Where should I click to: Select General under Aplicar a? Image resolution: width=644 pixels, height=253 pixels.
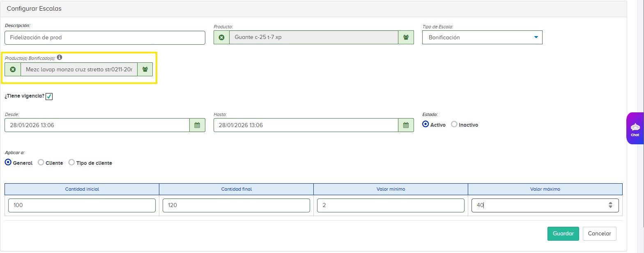(8, 162)
